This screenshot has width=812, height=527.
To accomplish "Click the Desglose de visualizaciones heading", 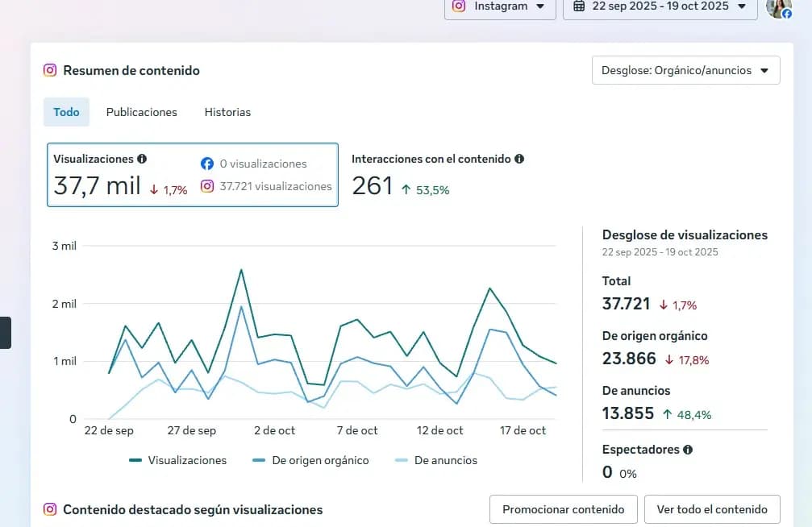I will click(x=685, y=234).
